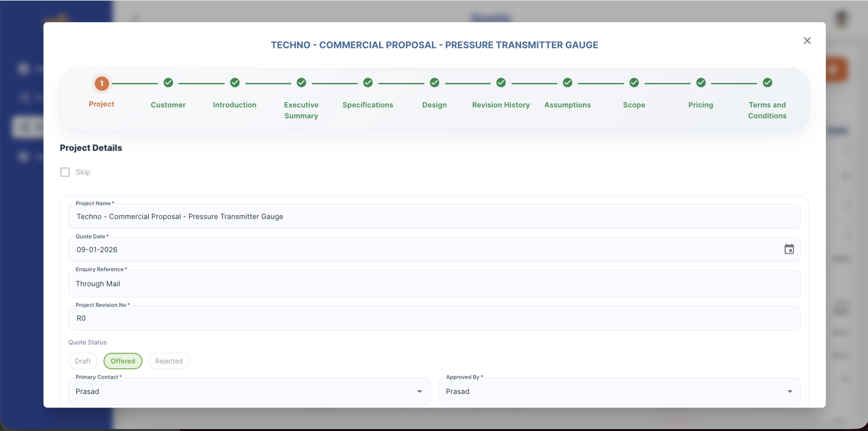Tick the Skip checkbox

point(65,172)
